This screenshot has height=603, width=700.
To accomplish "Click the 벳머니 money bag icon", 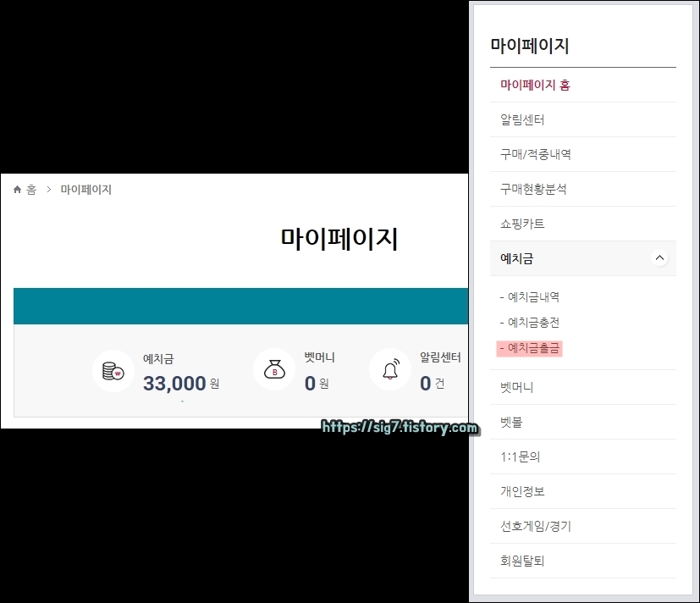I will [274, 369].
